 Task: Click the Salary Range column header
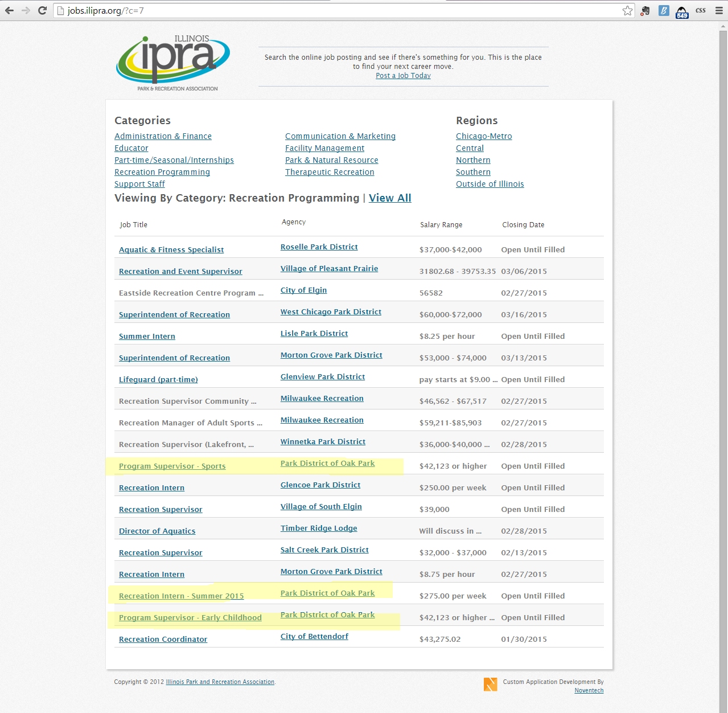tap(441, 225)
